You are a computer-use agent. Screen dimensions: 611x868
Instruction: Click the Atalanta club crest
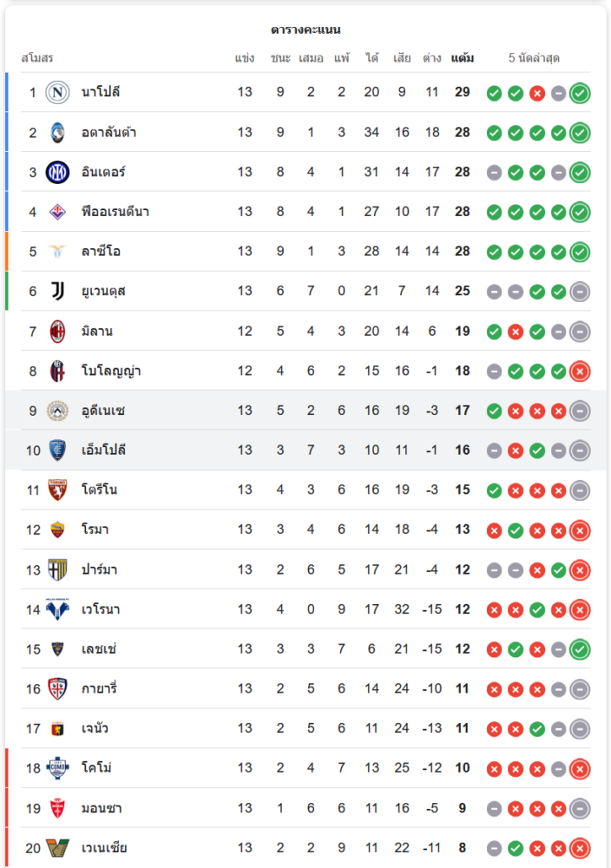point(57,132)
